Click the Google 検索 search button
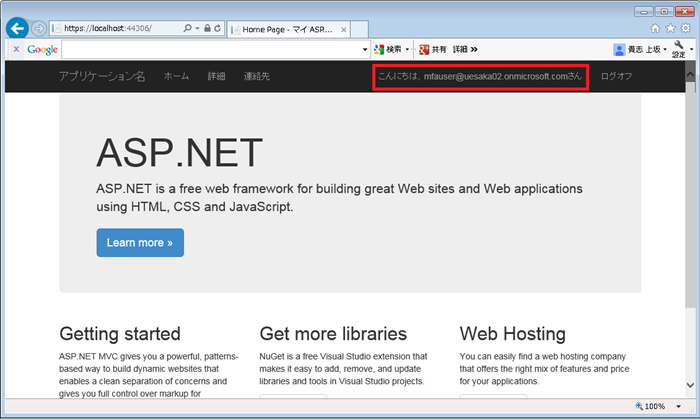Image resolution: width=700 pixels, height=419 pixels. pos(388,50)
